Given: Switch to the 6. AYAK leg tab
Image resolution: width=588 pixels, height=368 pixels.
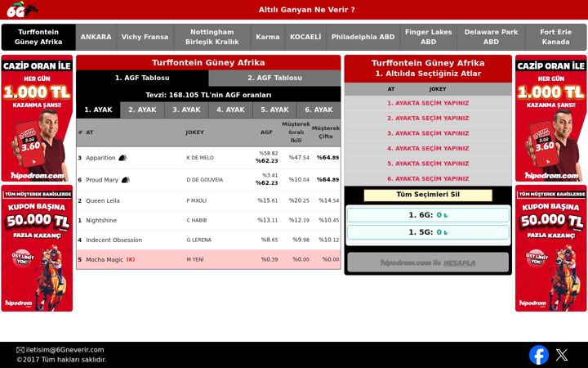Looking at the screenshot, I should tap(318, 110).
